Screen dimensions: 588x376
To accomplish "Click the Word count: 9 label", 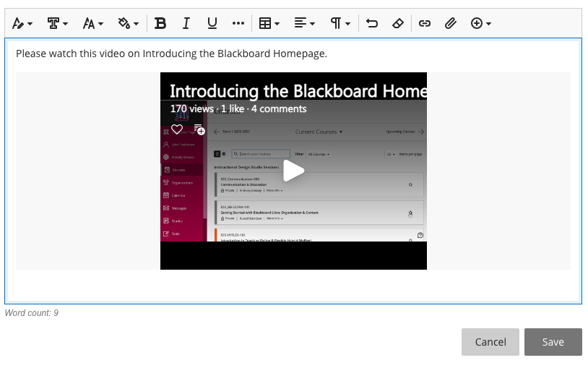I will (x=32, y=313).
